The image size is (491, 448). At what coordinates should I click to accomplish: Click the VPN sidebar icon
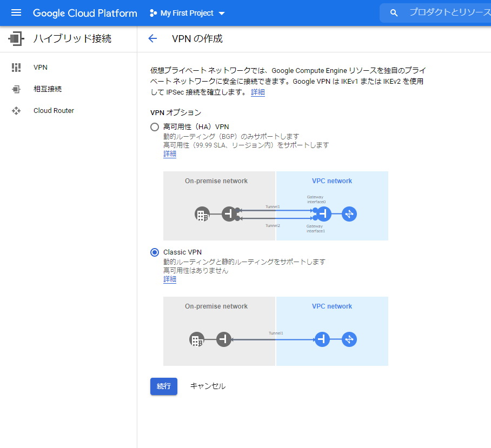[16, 67]
